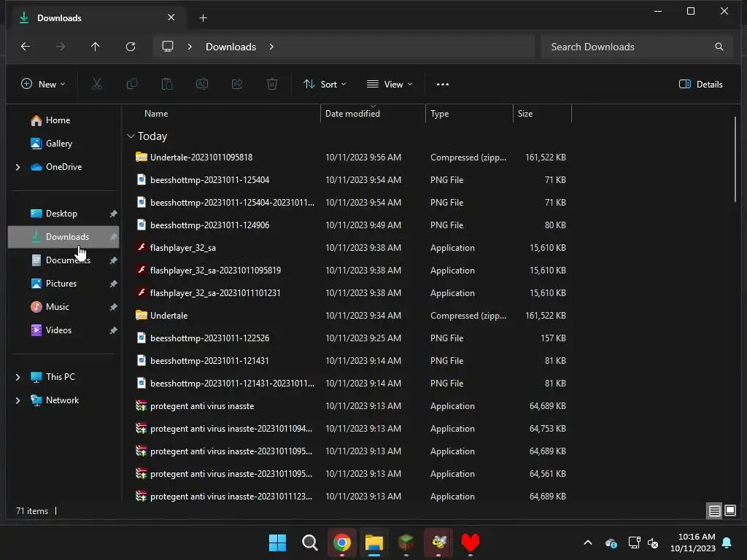This screenshot has height=560, width=747.
Task: Open the View dropdown
Action: pyautogui.click(x=390, y=85)
